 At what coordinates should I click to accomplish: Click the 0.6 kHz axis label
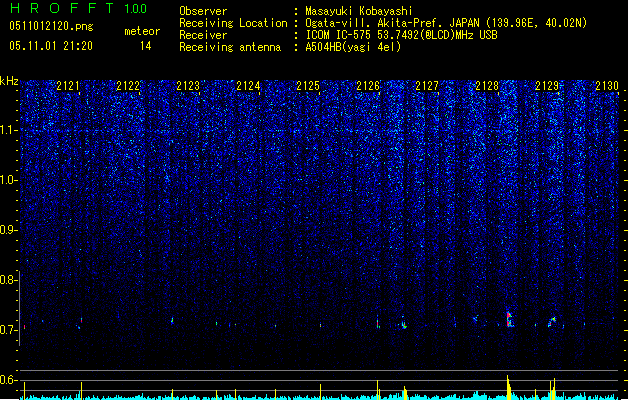pyautogui.click(x=9, y=380)
